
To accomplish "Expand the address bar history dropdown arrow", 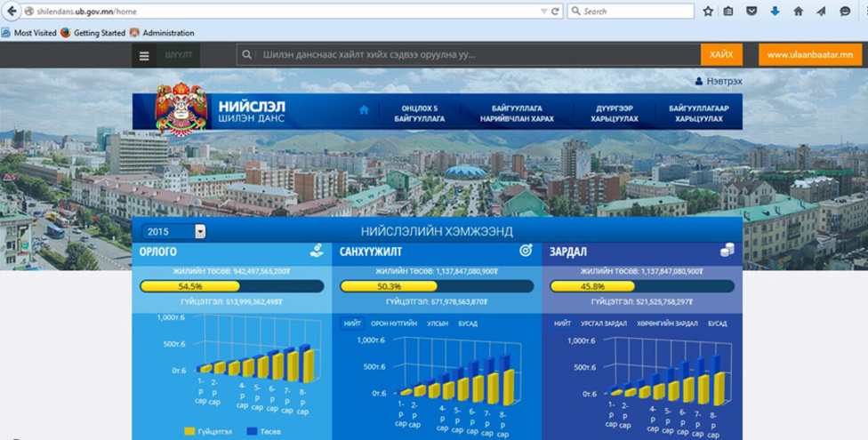I will tap(543, 12).
